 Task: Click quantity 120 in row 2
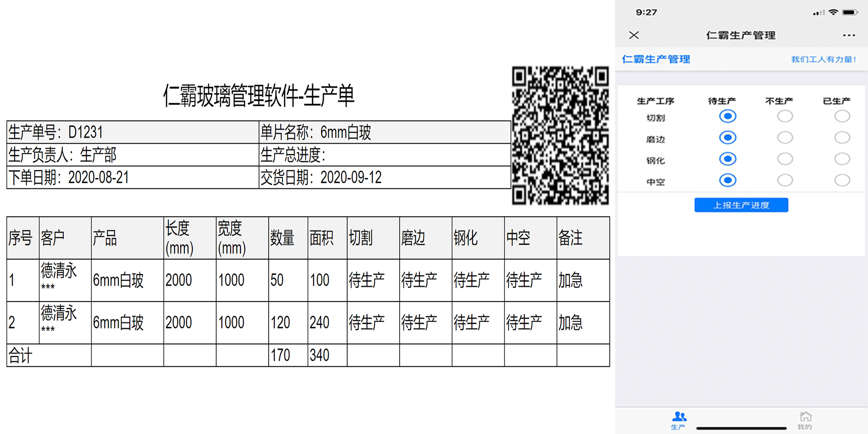pos(280,323)
